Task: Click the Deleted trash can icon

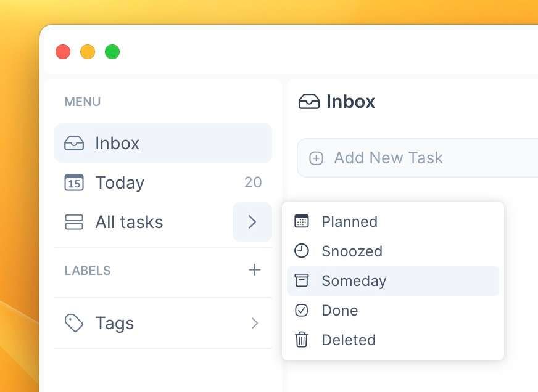Action: click(302, 340)
